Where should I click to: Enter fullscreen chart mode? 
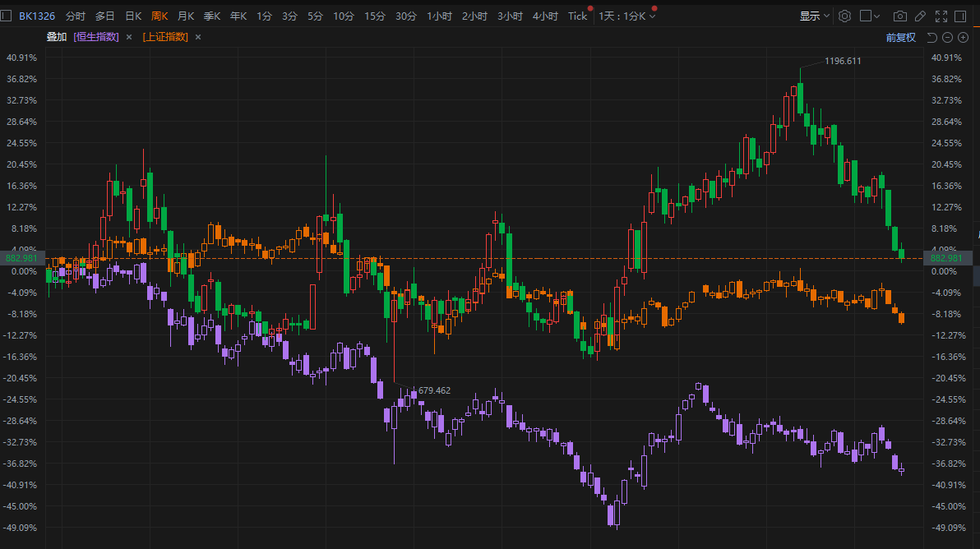(x=941, y=16)
